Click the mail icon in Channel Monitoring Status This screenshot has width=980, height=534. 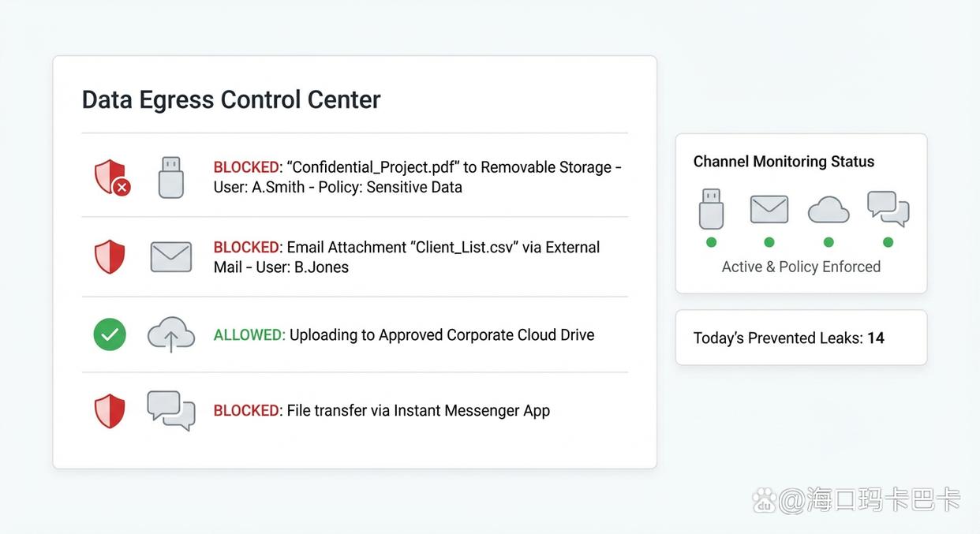[x=769, y=209]
